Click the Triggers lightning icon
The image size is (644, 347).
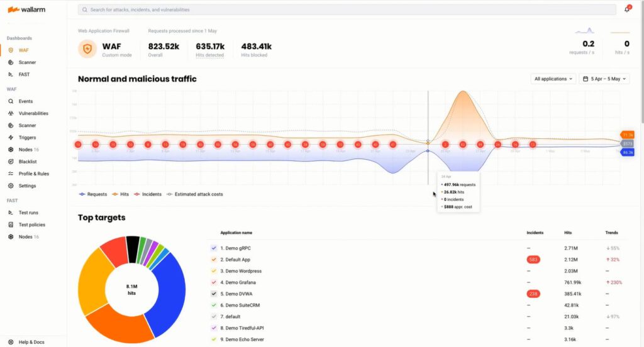coord(11,138)
